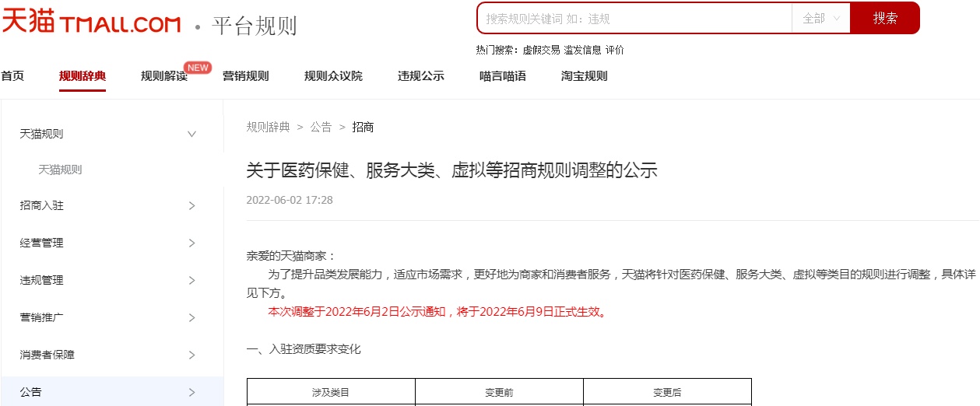Image resolution: width=980 pixels, height=406 pixels.
Task: Open 经营管理 in the sidebar
Action: tap(42, 243)
